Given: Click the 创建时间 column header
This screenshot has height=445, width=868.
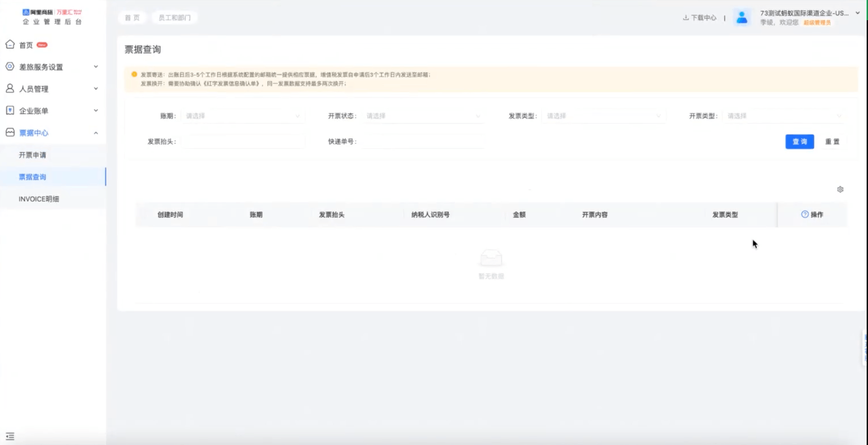Looking at the screenshot, I should [170, 215].
